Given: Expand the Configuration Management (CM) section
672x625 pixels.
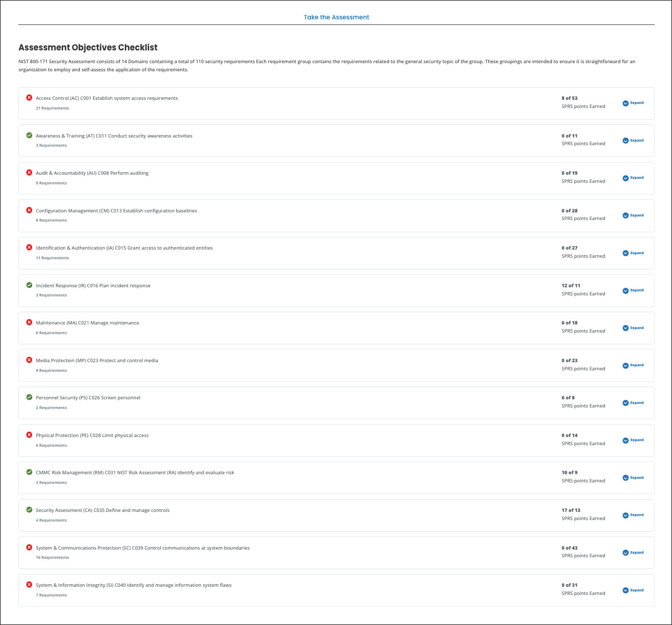Looking at the screenshot, I should coord(633,215).
